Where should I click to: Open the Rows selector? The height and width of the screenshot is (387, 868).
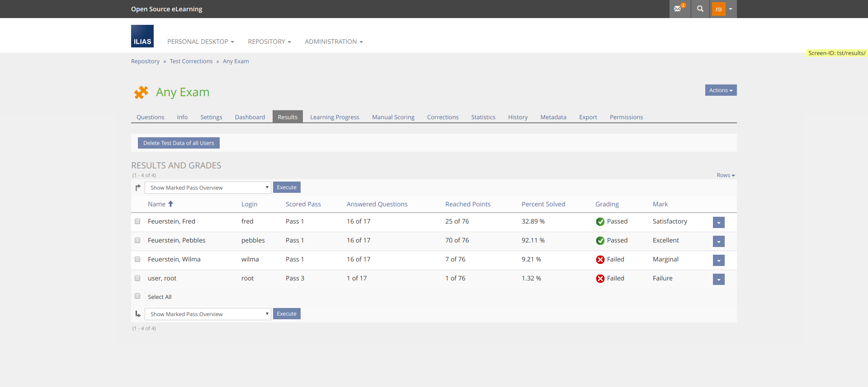point(725,175)
